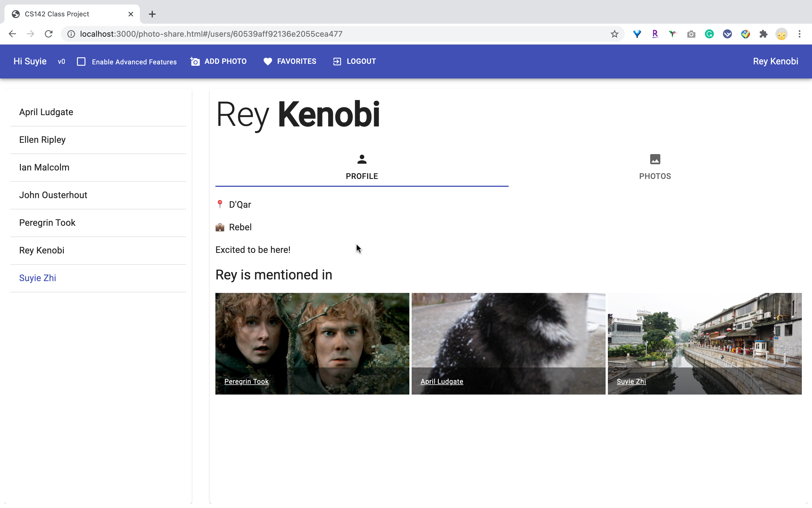The height and width of the screenshot is (508, 812).
Task: Click the ADD PHOTO button
Action: [x=219, y=62]
